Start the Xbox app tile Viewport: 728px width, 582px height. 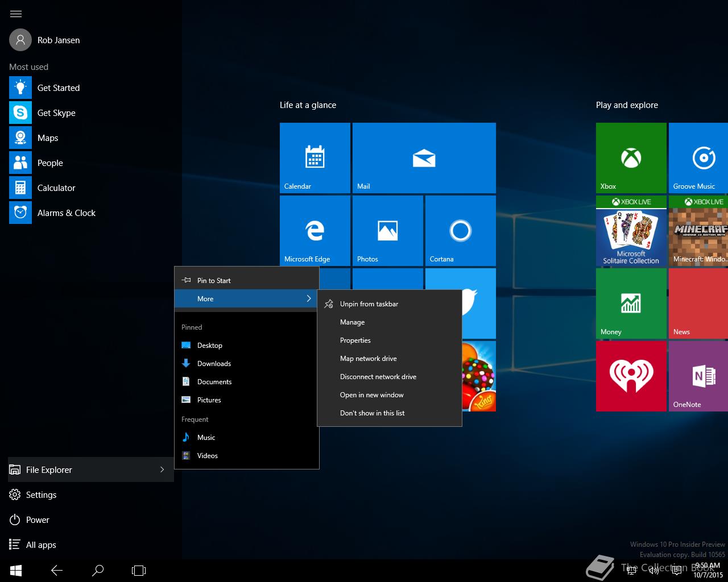(631, 157)
